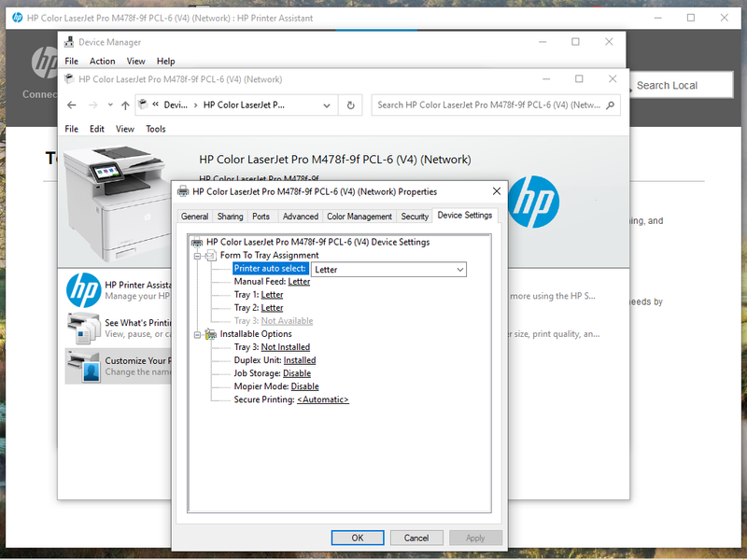Image resolution: width=747 pixels, height=560 pixels.
Task: Click the Cancel button
Action: coord(416,539)
